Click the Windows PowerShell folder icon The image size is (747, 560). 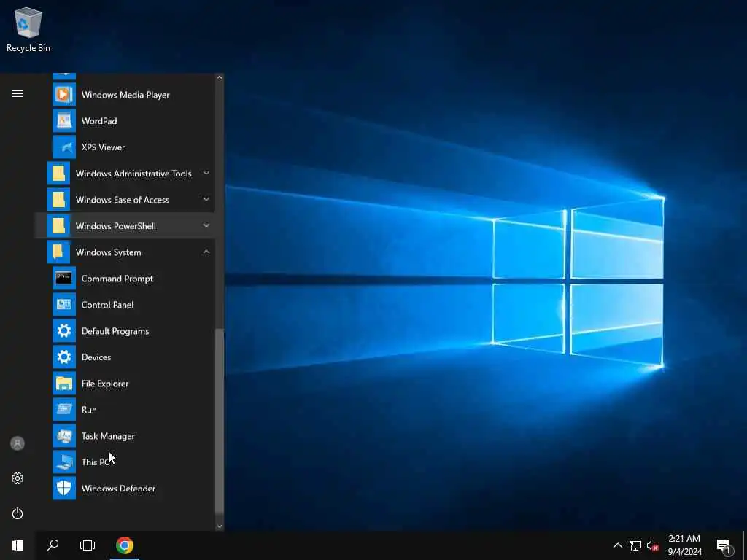click(58, 226)
